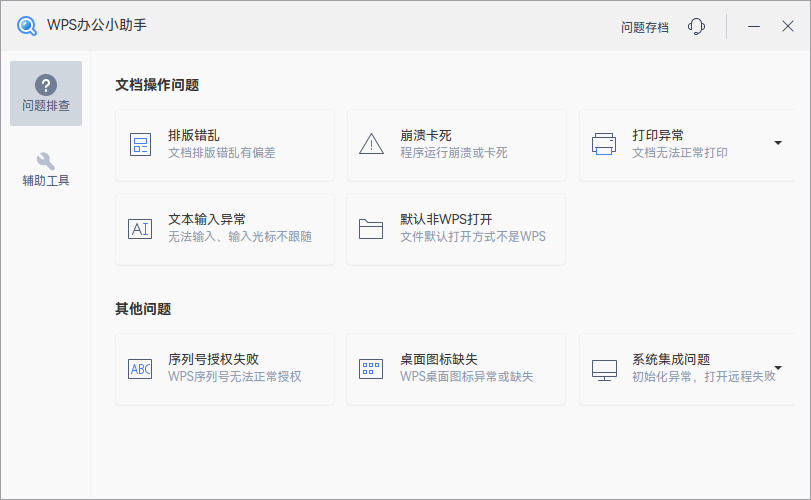Click the text 初始化异常，打开远程失败

(704, 376)
